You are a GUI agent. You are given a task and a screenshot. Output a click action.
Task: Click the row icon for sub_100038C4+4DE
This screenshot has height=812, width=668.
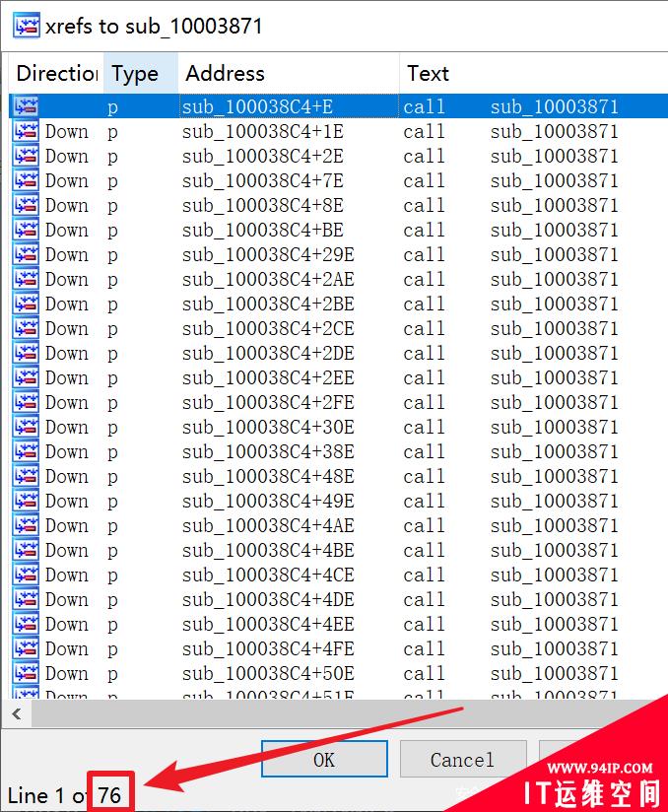point(27,599)
